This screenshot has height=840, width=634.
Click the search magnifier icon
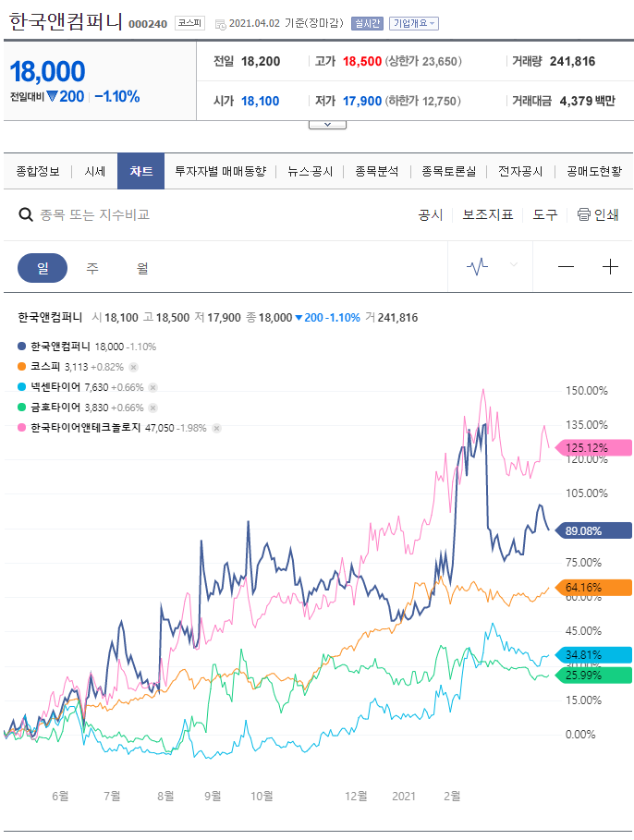26,214
